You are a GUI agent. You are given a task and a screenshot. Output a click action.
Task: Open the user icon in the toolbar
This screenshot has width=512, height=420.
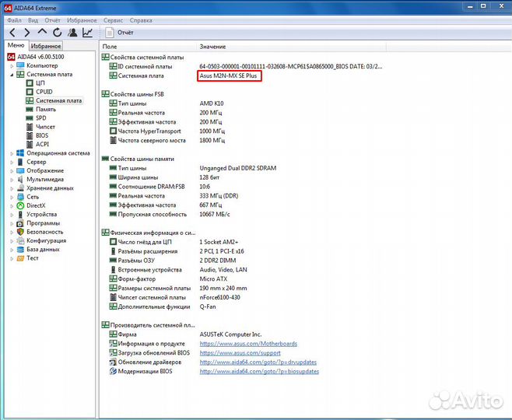click(72, 33)
